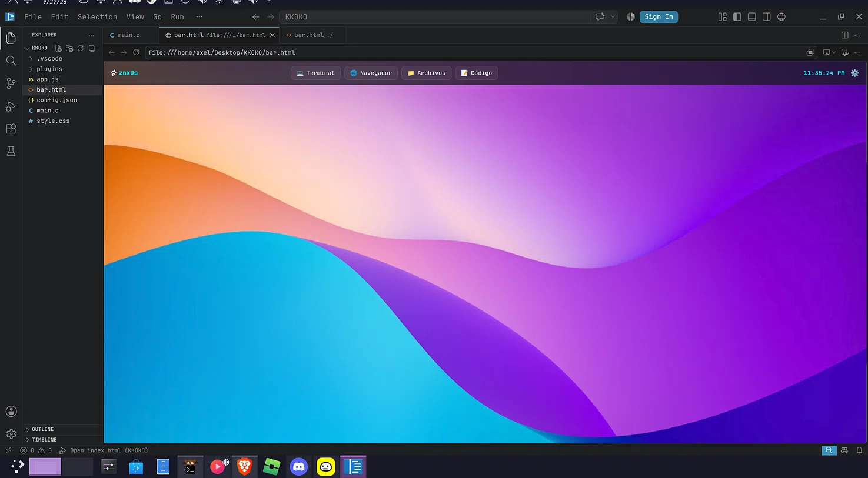Collapse all folders in the explorer
Image resolution: width=868 pixels, height=478 pixels.
92,48
